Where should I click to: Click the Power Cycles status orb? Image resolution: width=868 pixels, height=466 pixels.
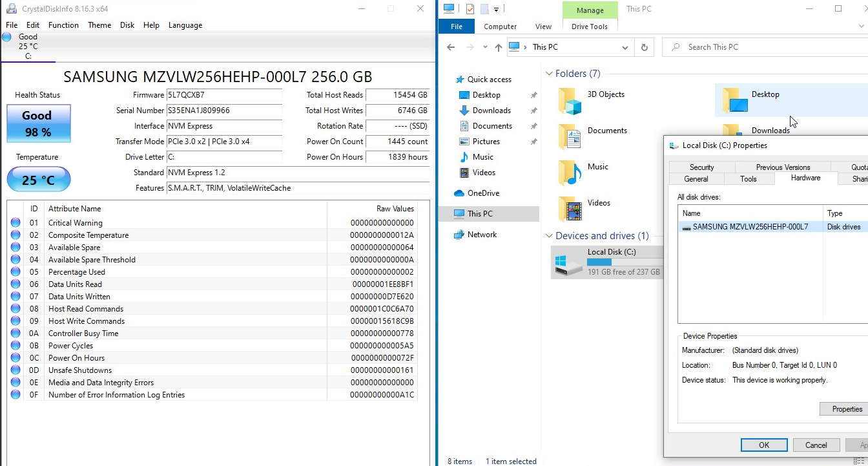tap(15, 346)
